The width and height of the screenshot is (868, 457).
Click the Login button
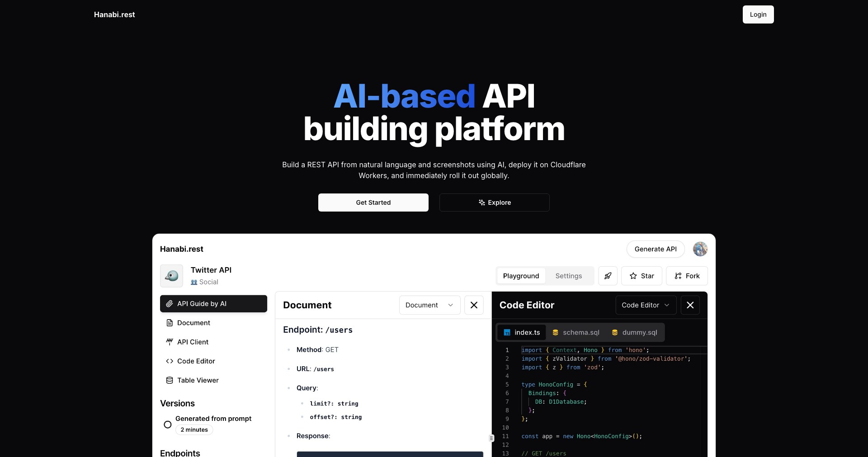pos(758,14)
